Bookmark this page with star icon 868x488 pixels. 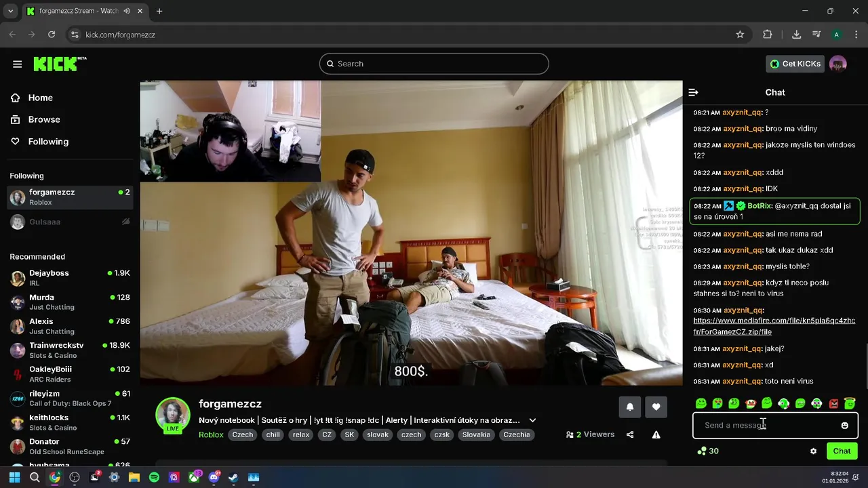740,35
